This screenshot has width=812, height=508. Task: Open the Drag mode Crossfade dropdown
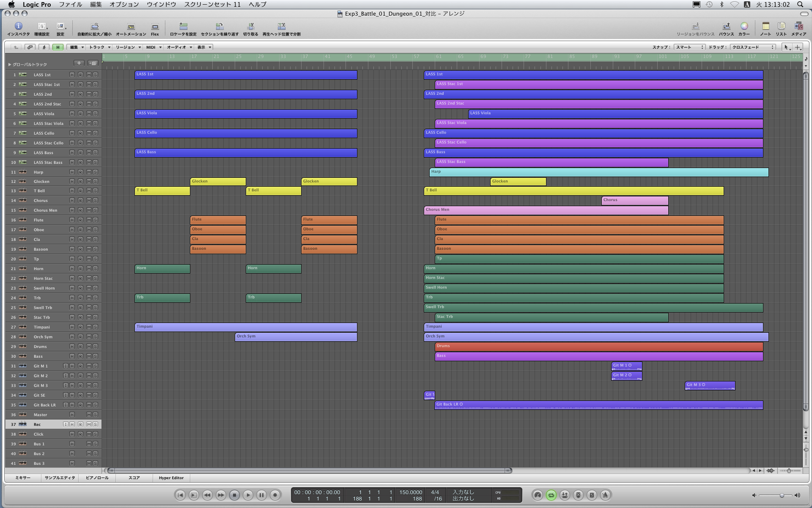tap(753, 47)
